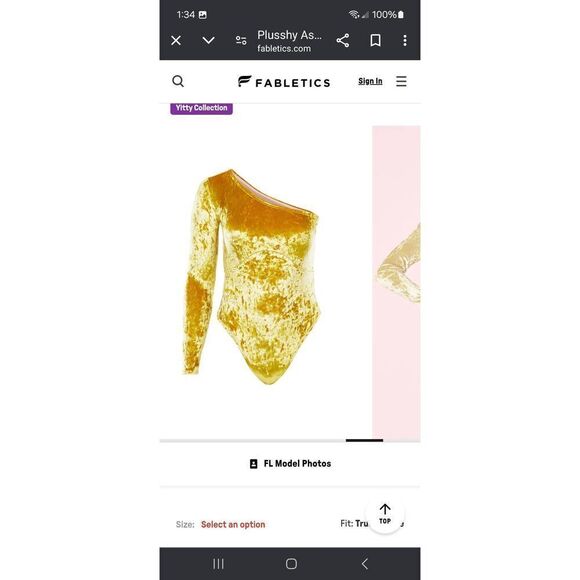Go to homepage via Fabletics logo
Screen dimensions: 580x580
tap(284, 82)
